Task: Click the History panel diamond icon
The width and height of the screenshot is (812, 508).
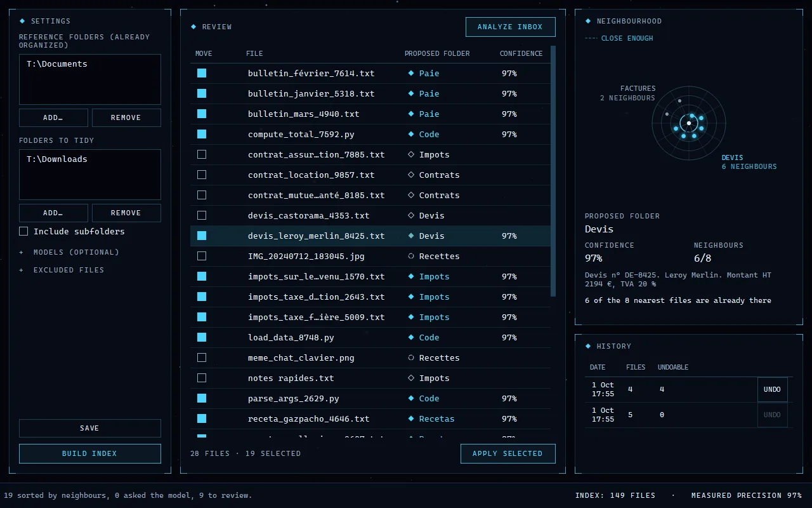Action: (x=588, y=346)
